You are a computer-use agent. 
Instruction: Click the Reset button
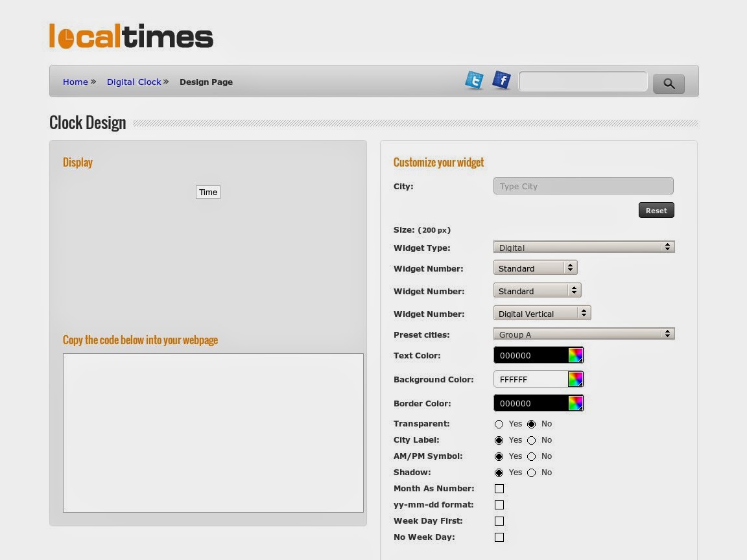[656, 210]
